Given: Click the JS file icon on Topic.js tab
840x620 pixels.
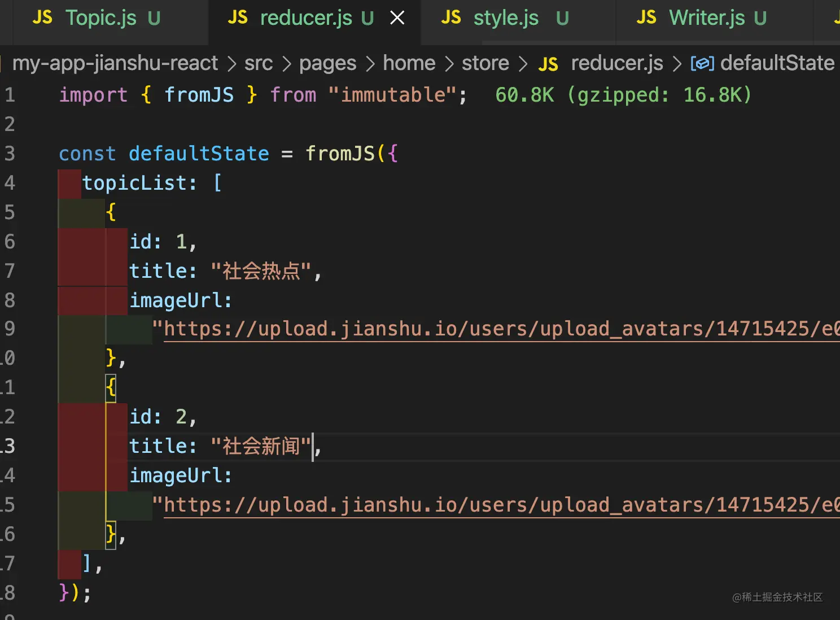Looking at the screenshot, I should [x=42, y=18].
